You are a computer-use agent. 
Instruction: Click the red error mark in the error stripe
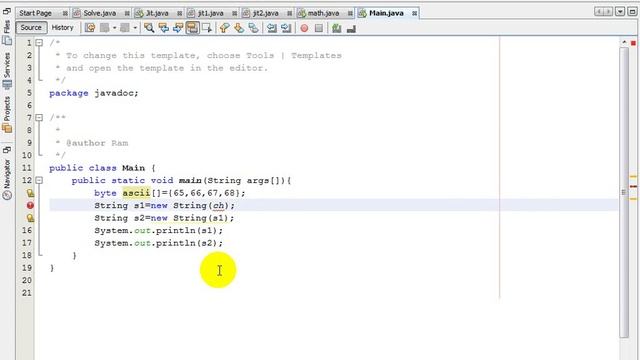tap(633, 187)
